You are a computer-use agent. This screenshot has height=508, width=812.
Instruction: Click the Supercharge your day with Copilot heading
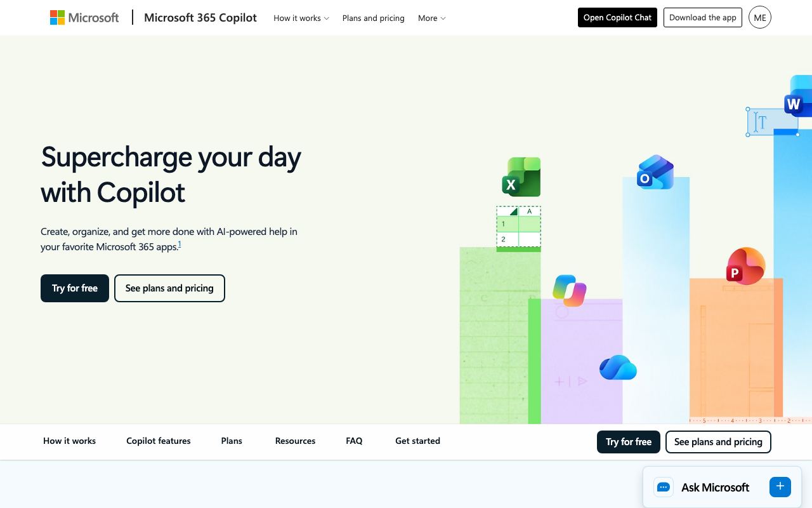pyautogui.click(x=171, y=174)
